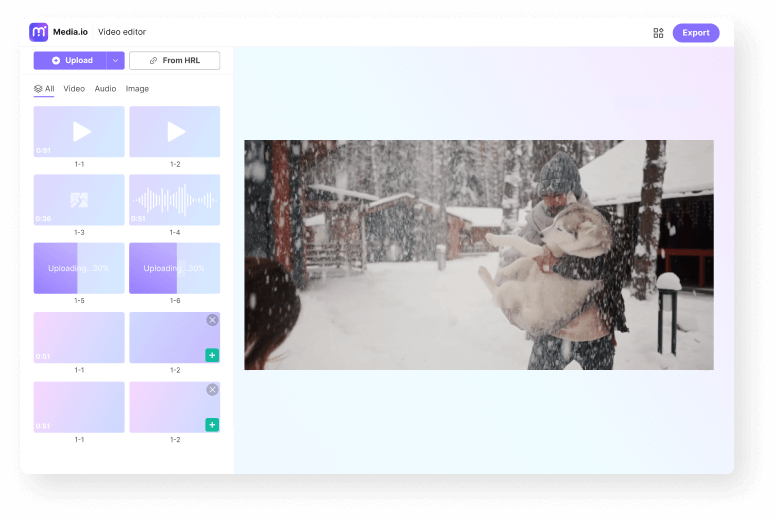Add bottom-row clip 1-2 with green plus

click(x=212, y=425)
